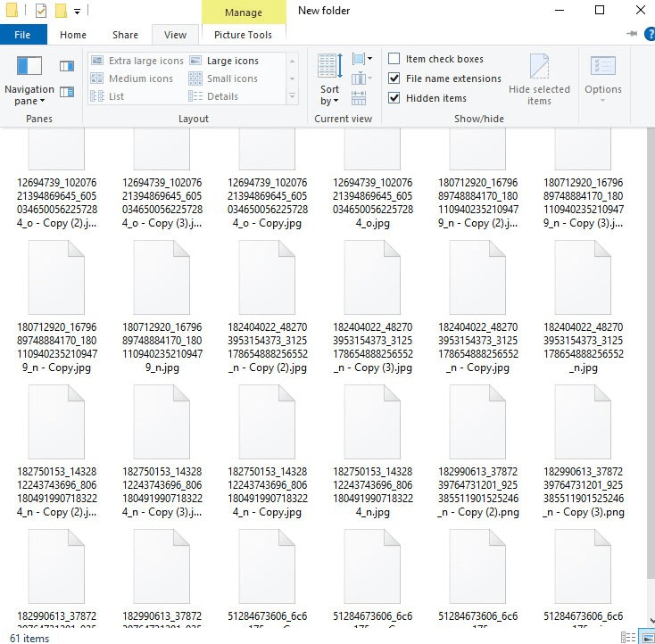Open the Options dropdown arrow

[602, 101]
